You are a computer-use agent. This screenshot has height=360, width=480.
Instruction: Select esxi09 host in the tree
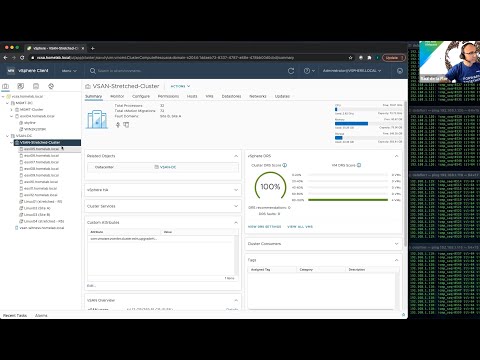[x=41, y=175]
